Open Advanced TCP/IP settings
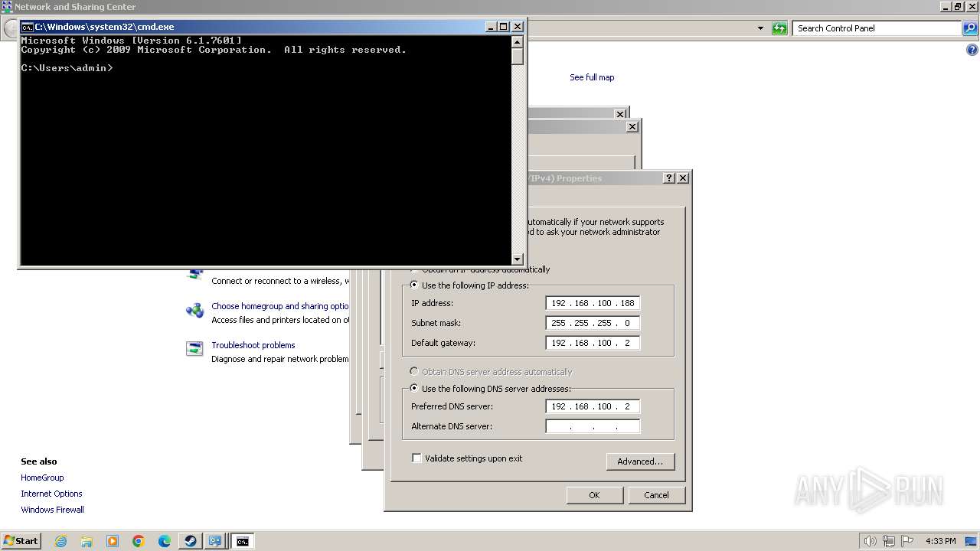The height and width of the screenshot is (551, 980). coord(640,461)
